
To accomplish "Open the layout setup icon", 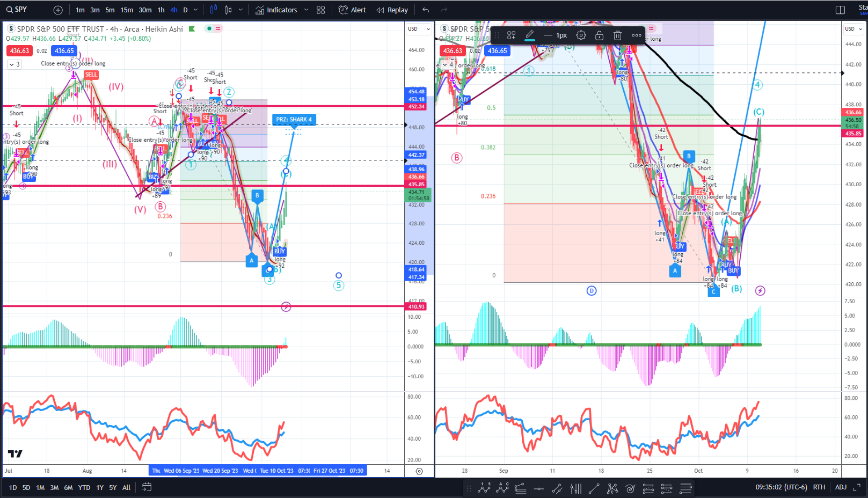I will (x=841, y=10).
